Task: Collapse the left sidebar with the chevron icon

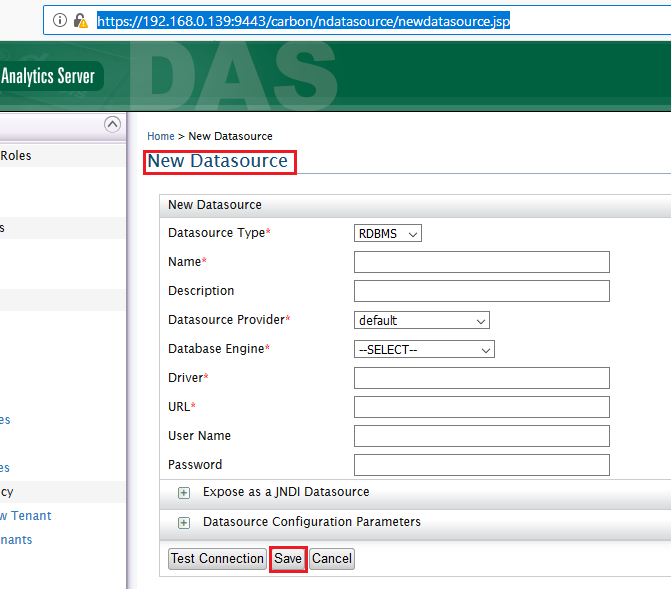Action: click(112, 124)
